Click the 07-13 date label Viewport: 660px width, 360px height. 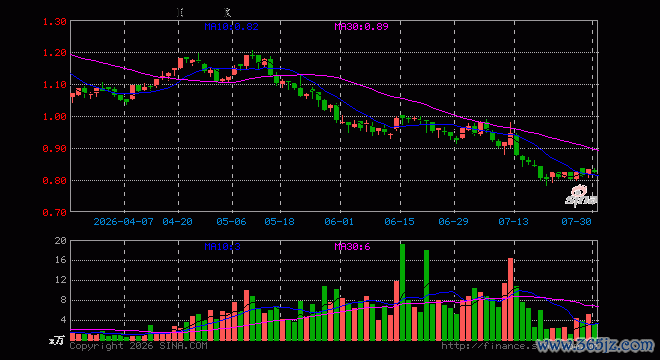pyautogui.click(x=514, y=221)
